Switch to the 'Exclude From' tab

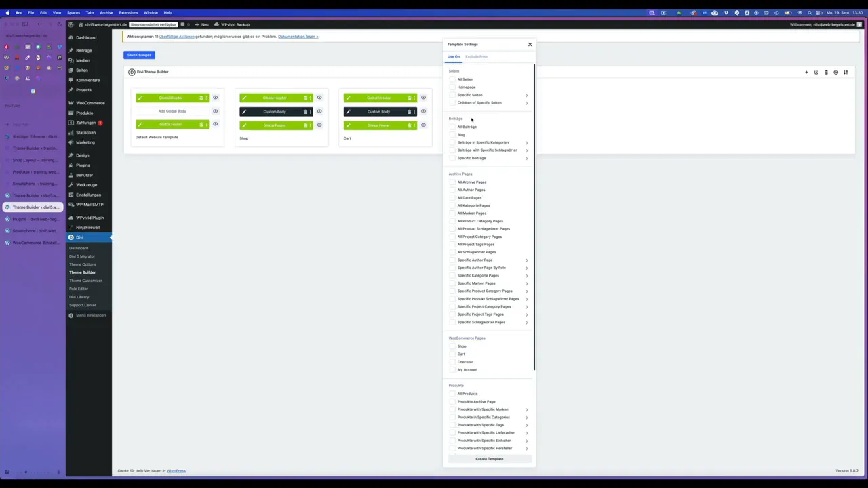tap(476, 56)
